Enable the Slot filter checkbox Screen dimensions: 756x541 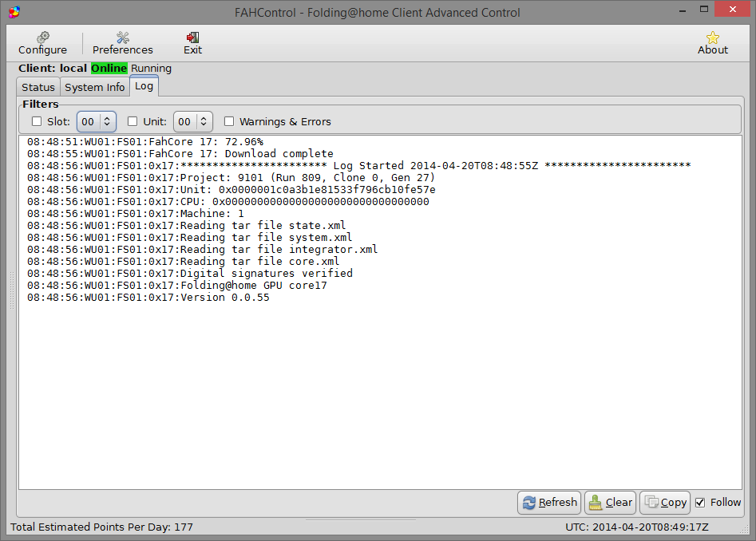pos(37,121)
